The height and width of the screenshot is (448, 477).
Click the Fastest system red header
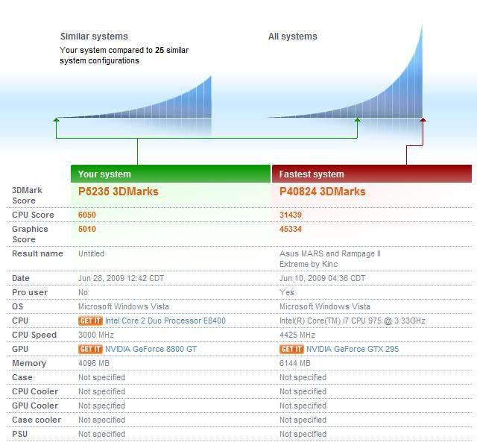click(x=372, y=174)
